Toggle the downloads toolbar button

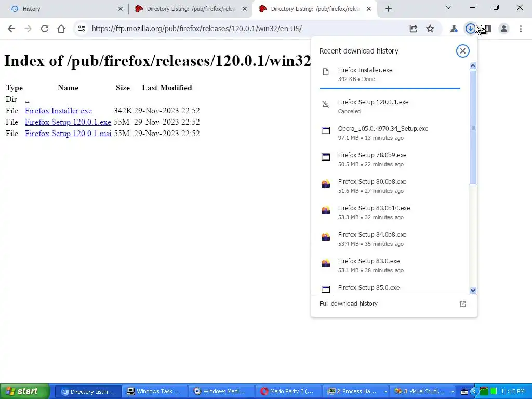[x=470, y=29]
